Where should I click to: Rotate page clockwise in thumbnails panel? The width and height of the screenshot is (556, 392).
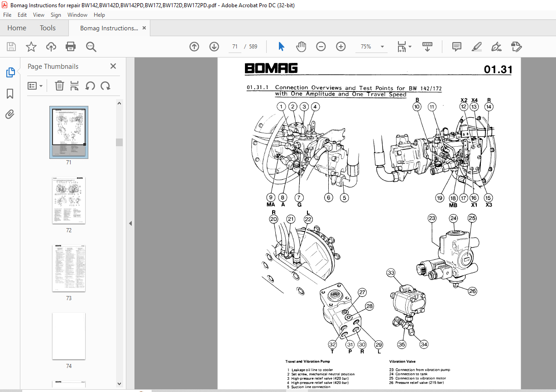[105, 86]
